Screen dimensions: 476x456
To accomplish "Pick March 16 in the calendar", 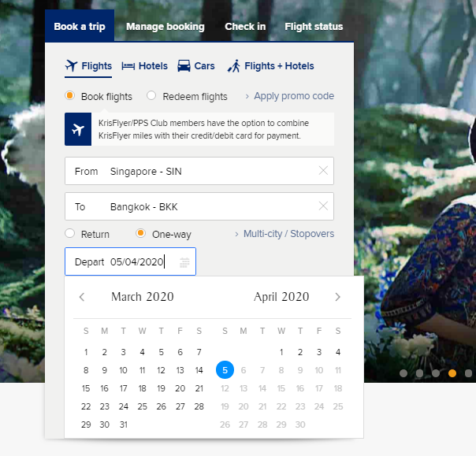I will [x=105, y=388].
